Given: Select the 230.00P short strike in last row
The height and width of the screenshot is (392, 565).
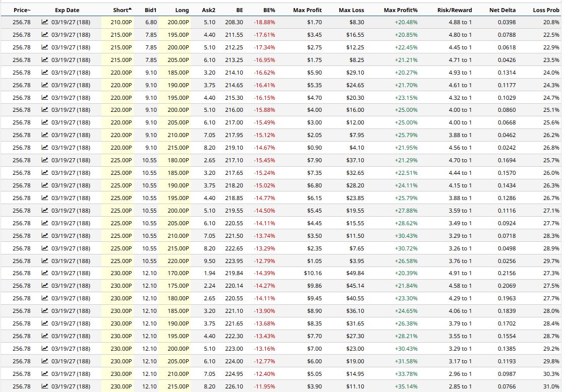Looking at the screenshot, I should (121, 386).
